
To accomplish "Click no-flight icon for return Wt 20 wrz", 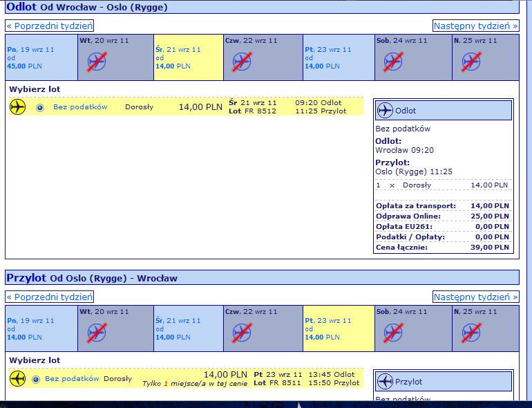I will pyautogui.click(x=97, y=333).
